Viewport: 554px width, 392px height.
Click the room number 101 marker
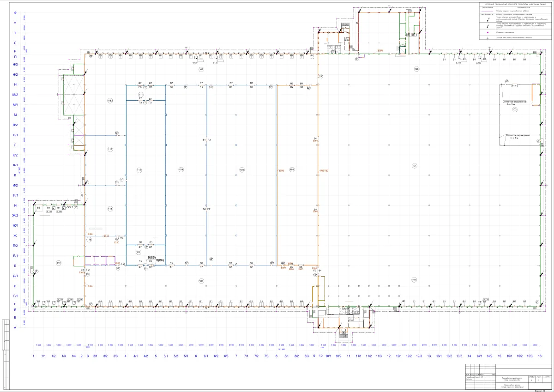tap(414, 165)
